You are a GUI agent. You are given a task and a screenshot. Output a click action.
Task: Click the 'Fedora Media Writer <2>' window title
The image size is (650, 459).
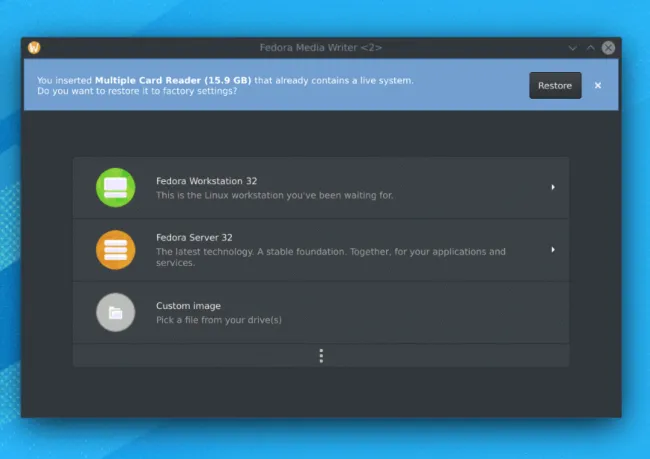tap(321, 48)
